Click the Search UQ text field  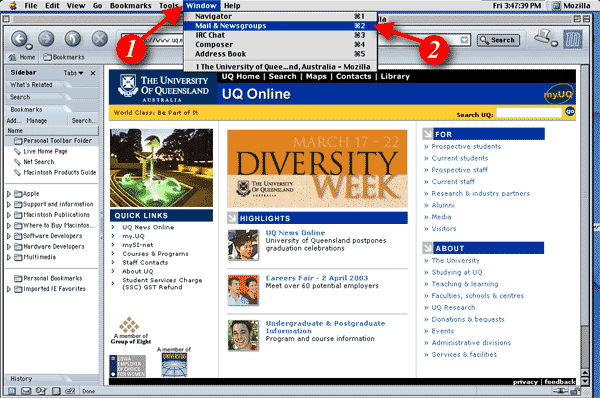(529, 113)
